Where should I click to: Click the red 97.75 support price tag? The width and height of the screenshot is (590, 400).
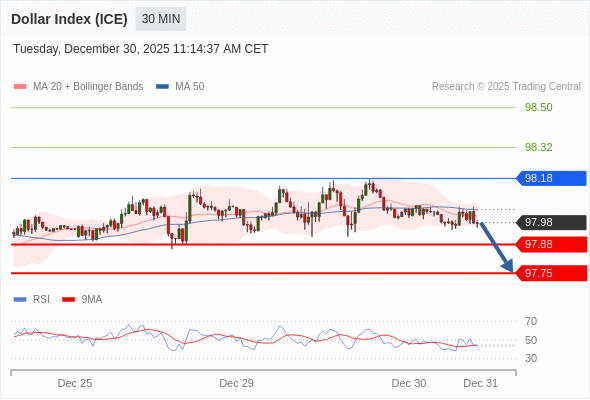(551, 273)
